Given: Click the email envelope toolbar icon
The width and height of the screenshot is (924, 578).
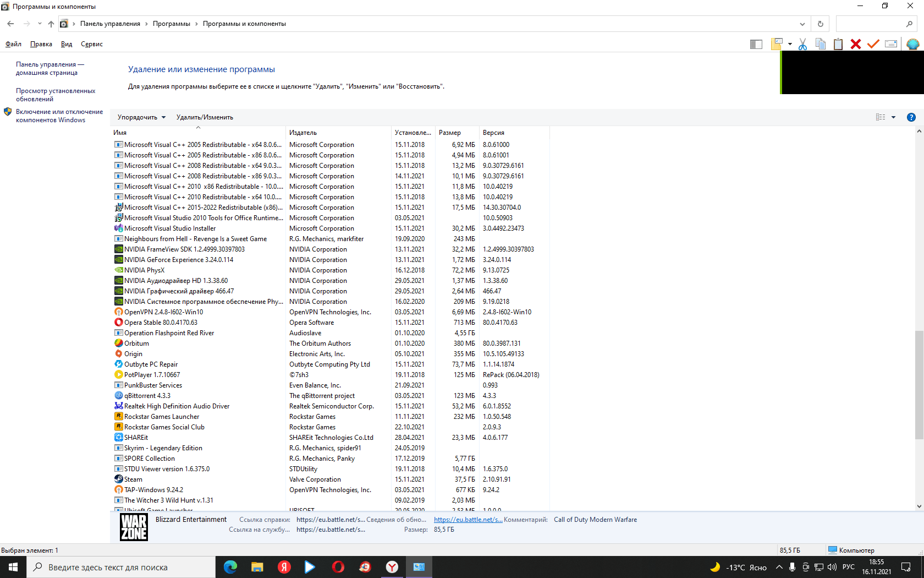Looking at the screenshot, I should point(891,44).
